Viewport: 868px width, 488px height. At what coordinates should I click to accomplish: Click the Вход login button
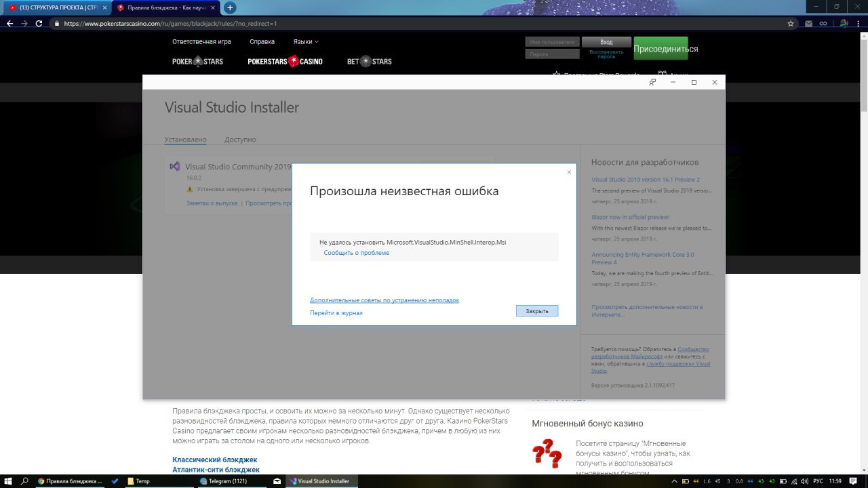606,42
